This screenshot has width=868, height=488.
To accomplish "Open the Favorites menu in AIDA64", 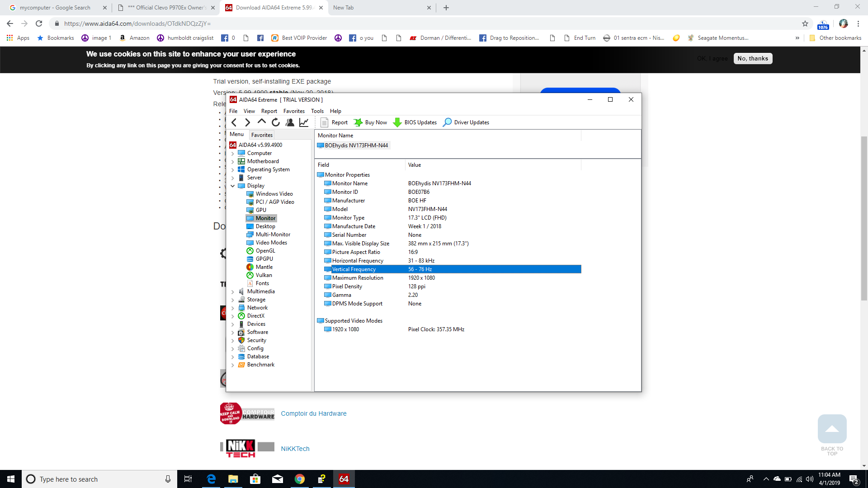I will (x=294, y=111).
